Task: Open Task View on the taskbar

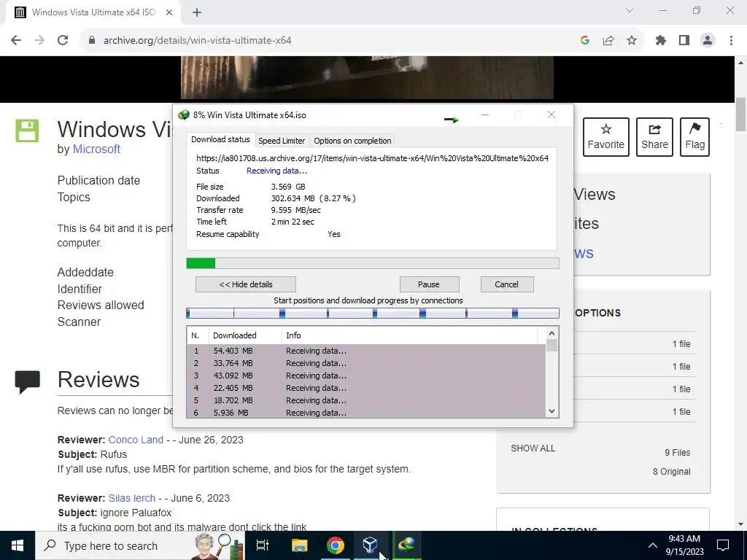Action: pos(263,545)
